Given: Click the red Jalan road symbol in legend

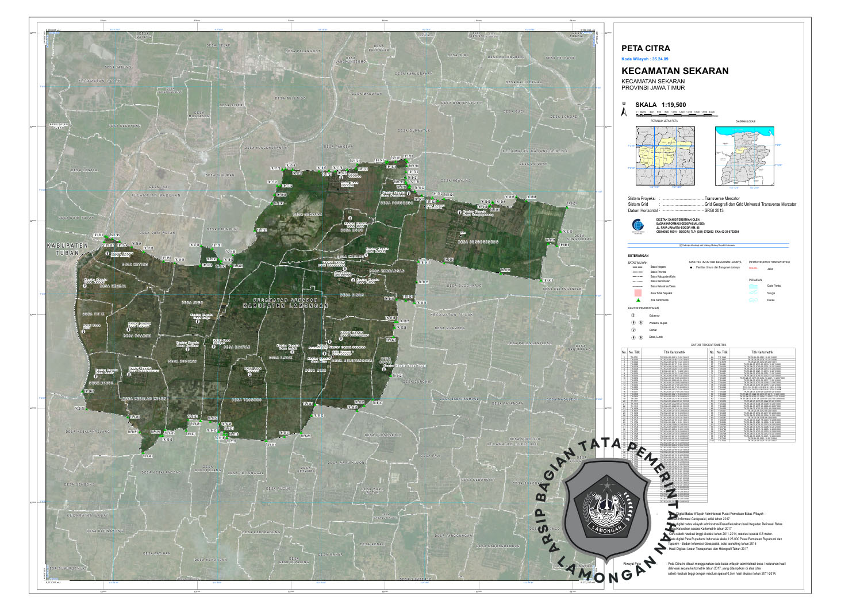Looking at the screenshot, I should pos(752,268).
